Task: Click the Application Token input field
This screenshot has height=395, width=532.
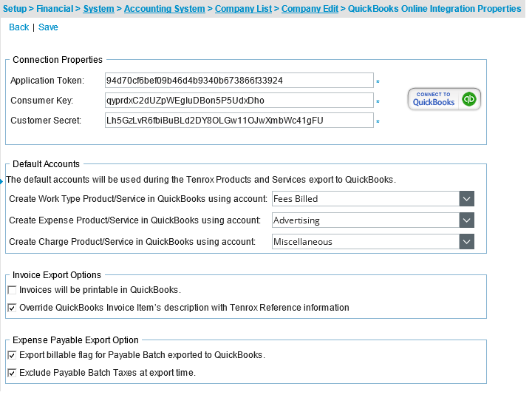Action: [239, 81]
